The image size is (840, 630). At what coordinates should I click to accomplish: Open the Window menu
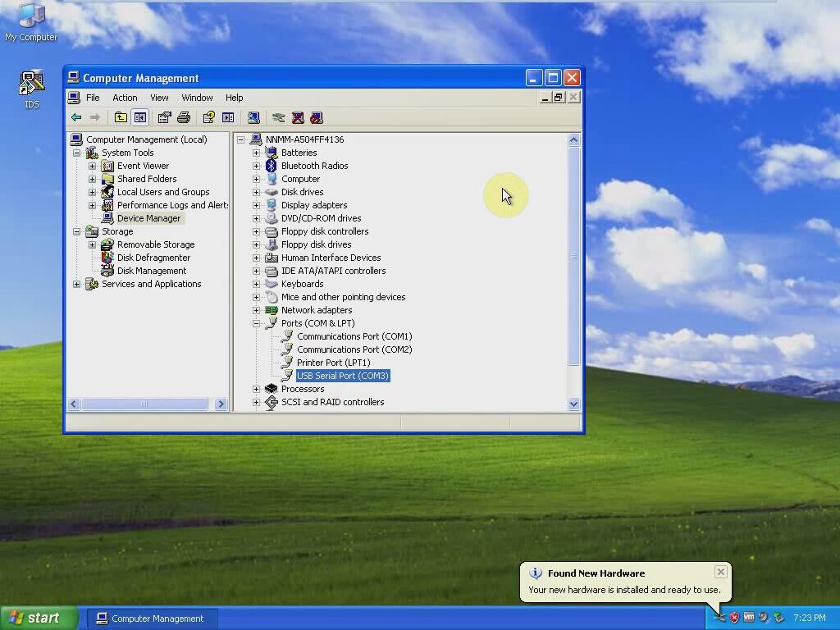point(197,98)
